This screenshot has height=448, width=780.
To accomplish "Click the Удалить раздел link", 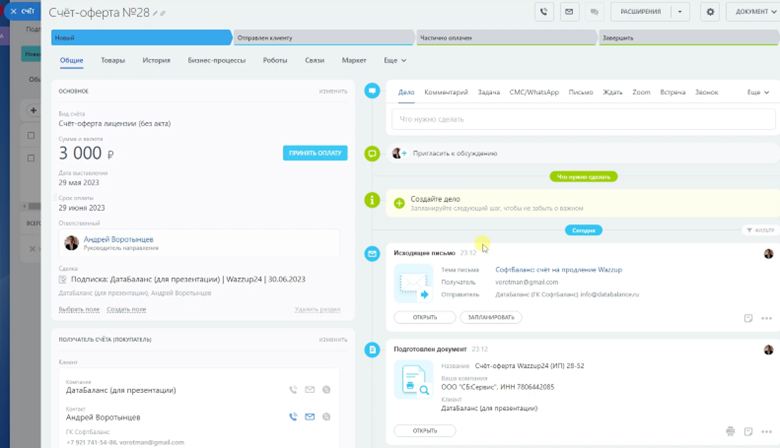I will [x=317, y=309].
